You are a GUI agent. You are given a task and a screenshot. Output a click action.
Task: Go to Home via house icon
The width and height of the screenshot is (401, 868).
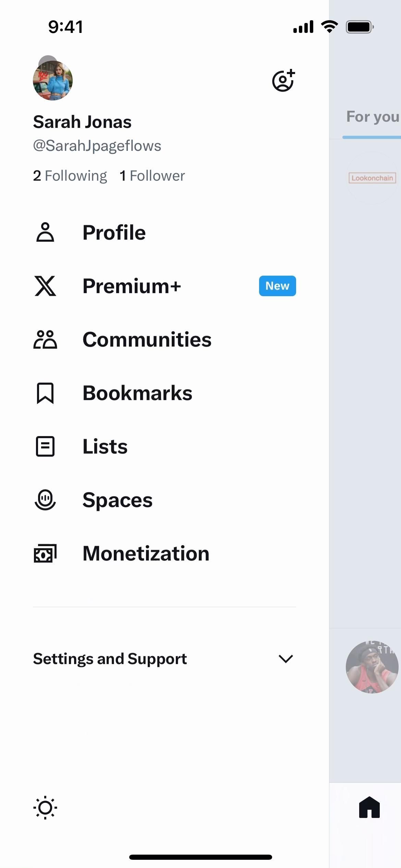point(369,808)
